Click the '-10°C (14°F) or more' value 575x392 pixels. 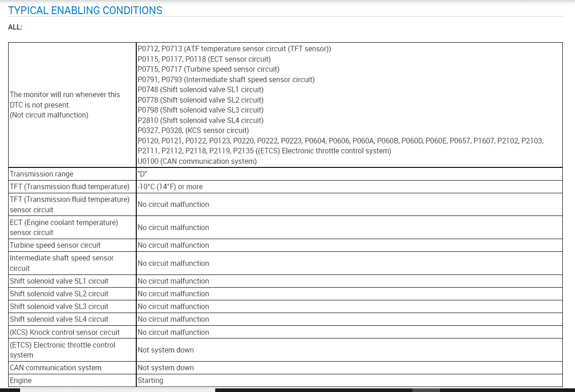point(170,186)
